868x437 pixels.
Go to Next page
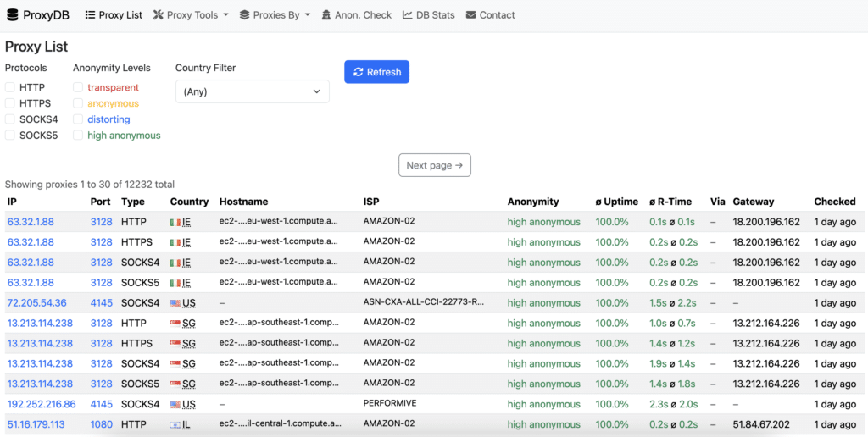pyautogui.click(x=435, y=165)
